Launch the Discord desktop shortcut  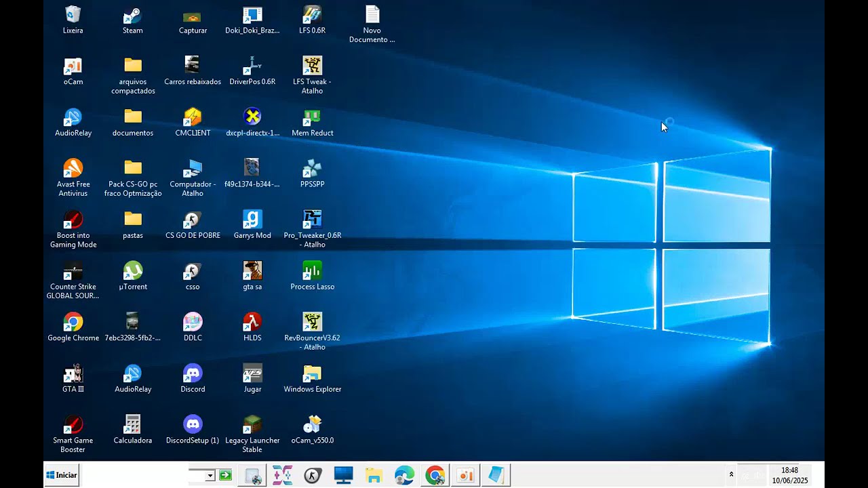193,379
